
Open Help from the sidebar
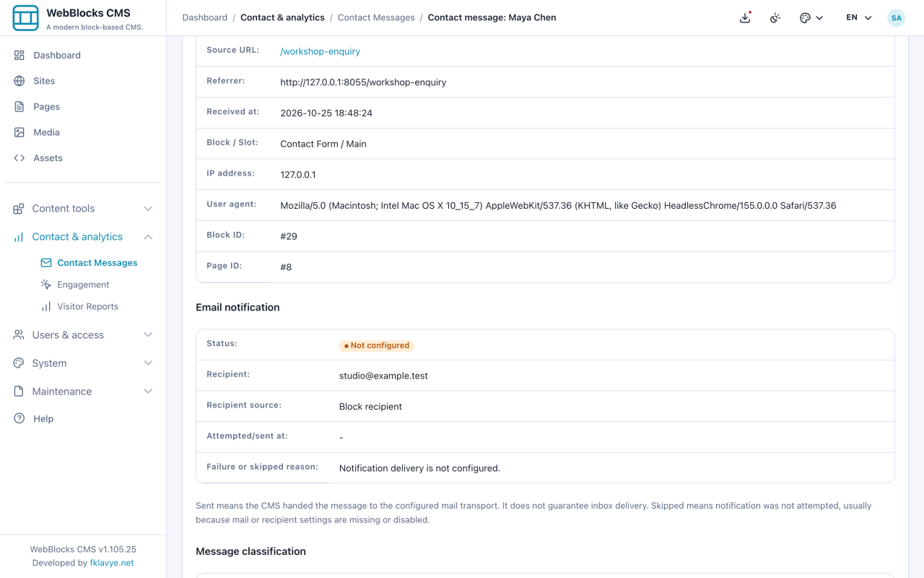(x=43, y=418)
